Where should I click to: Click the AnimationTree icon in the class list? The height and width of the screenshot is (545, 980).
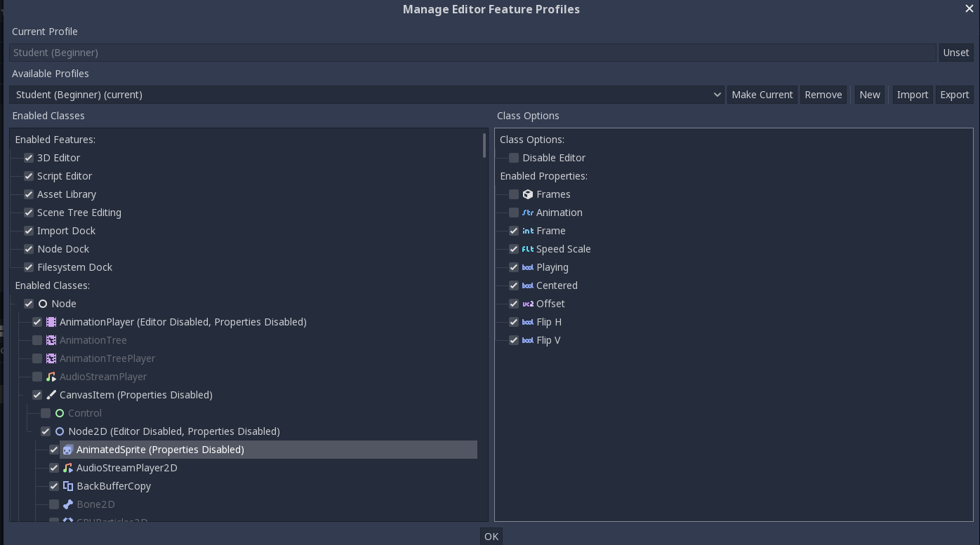pyautogui.click(x=51, y=340)
